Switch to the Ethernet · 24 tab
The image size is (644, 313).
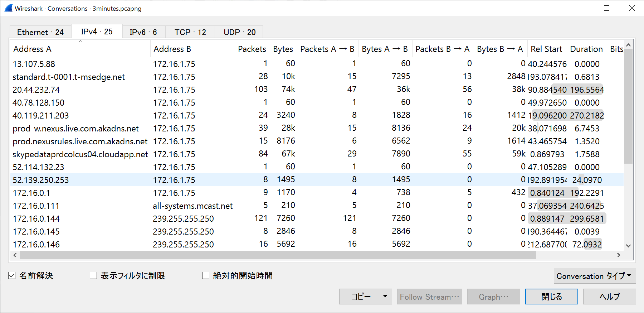[40, 32]
